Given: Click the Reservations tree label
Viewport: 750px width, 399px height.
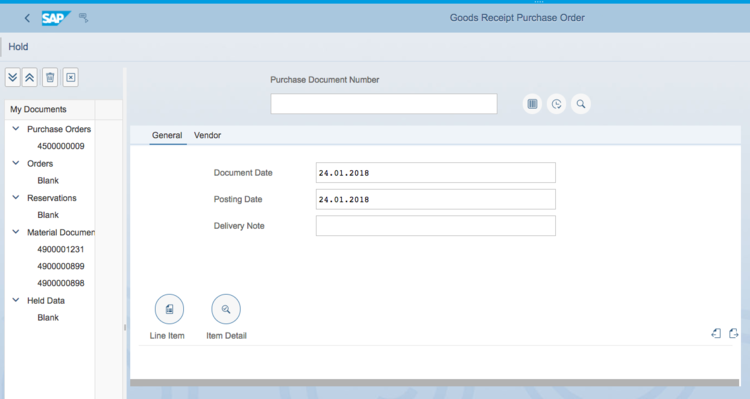Looking at the screenshot, I should (52, 198).
